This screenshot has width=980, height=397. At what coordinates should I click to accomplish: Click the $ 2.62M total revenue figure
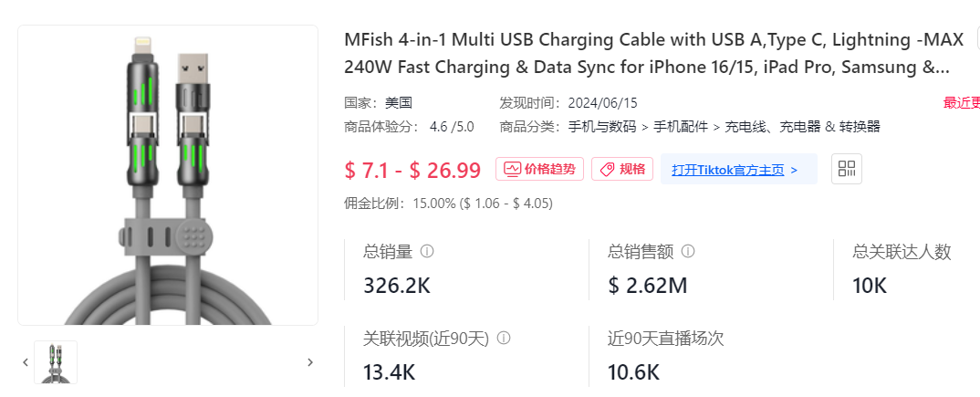(x=648, y=286)
